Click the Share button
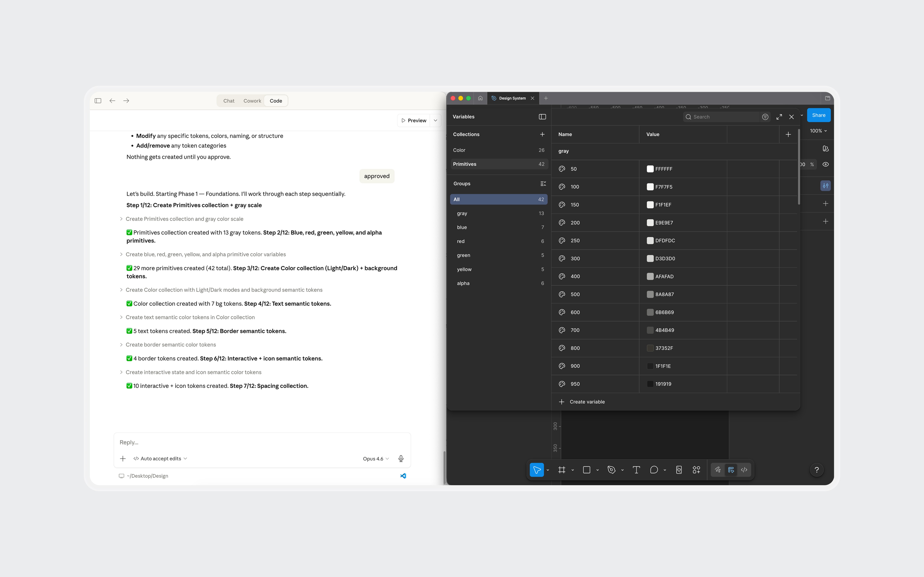Viewport: 924px width, 577px height. pyautogui.click(x=818, y=115)
